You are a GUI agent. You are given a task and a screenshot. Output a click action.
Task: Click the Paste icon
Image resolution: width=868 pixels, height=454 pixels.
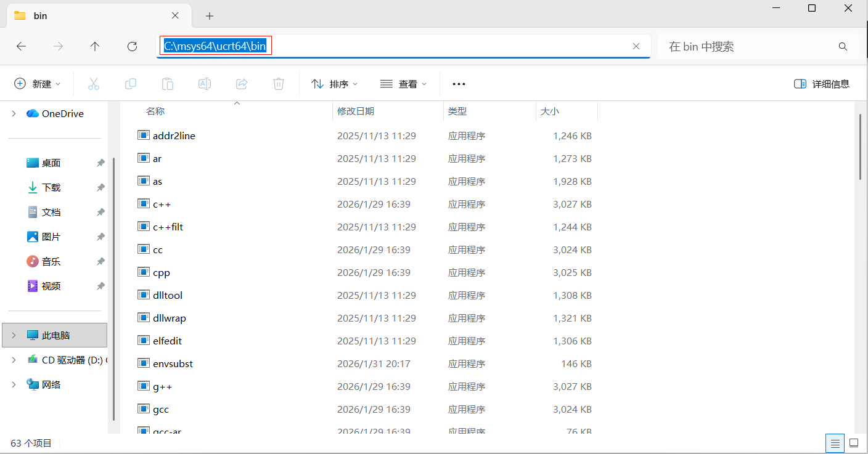click(167, 83)
